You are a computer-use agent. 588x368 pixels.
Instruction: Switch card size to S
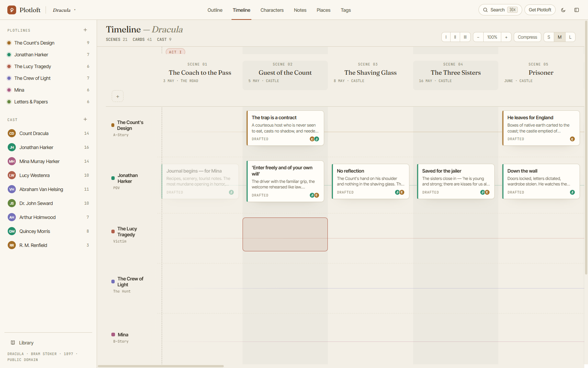(549, 37)
